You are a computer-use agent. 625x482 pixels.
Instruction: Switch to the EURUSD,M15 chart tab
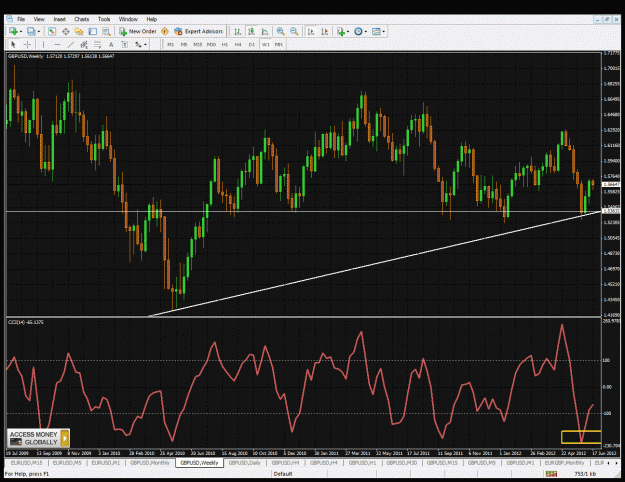[27, 463]
